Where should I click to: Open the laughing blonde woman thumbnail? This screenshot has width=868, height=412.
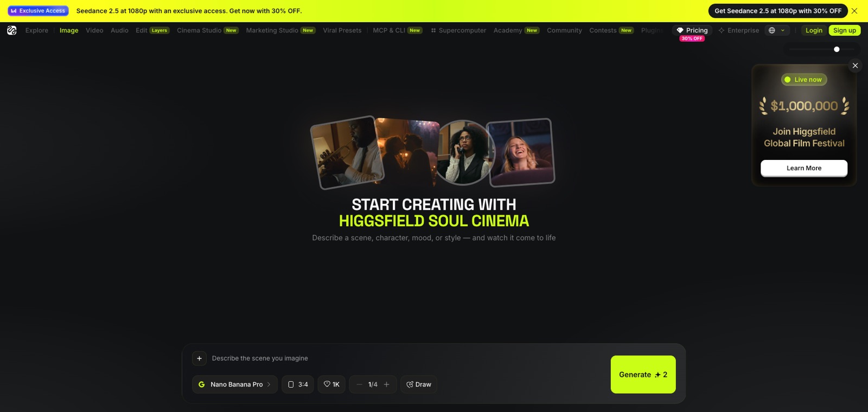point(520,152)
